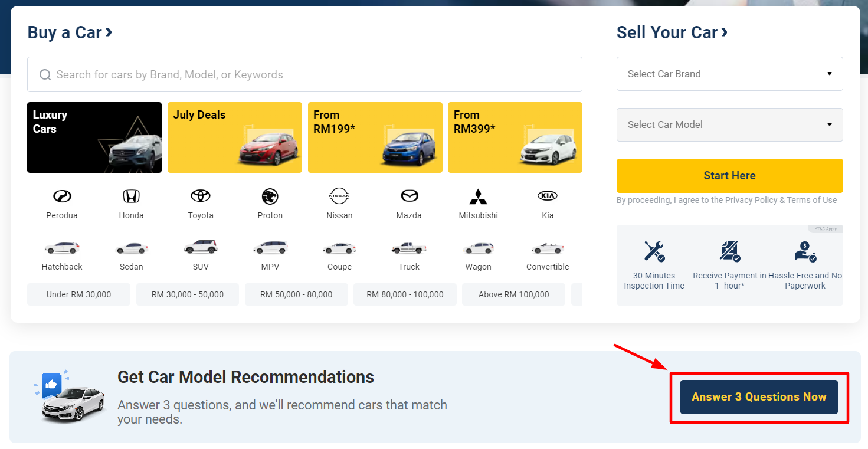Expand the Select Car Model dropdown
This screenshot has width=868, height=449.
point(729,124)
